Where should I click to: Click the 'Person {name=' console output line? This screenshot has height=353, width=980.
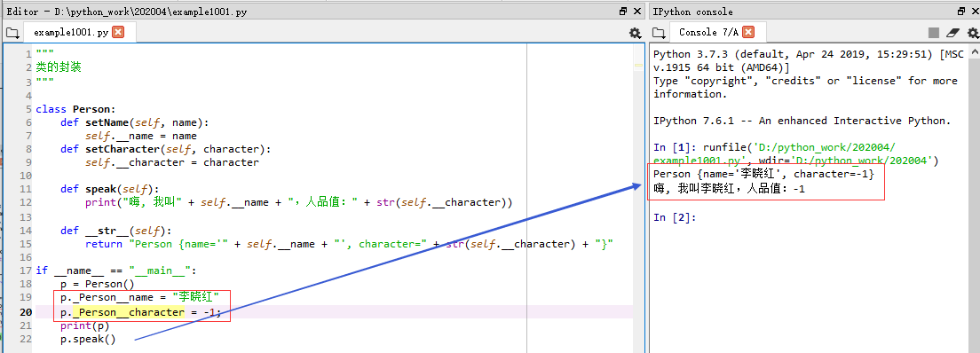coord(763,174)
